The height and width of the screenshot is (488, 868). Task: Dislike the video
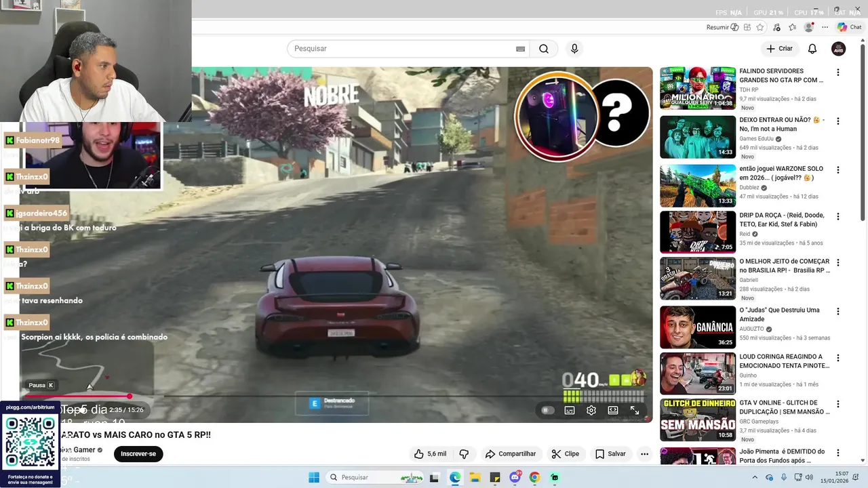pyautogui.click(x=464, y=454)
